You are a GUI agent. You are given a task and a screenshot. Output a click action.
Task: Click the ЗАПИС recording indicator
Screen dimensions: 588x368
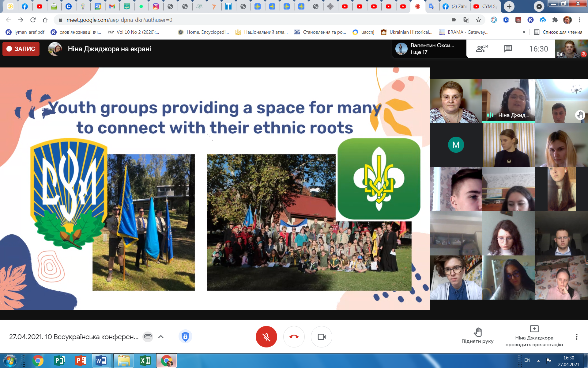click(21, 49)
